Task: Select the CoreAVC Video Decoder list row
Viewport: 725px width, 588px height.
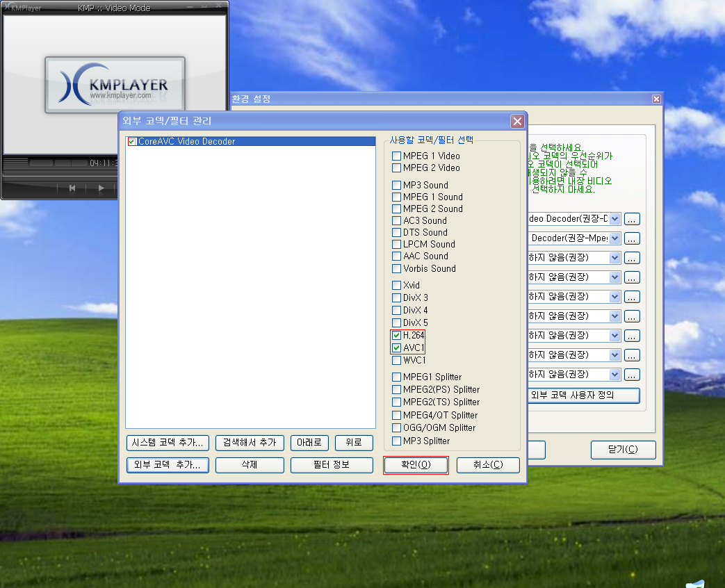Action: (251, 142)
